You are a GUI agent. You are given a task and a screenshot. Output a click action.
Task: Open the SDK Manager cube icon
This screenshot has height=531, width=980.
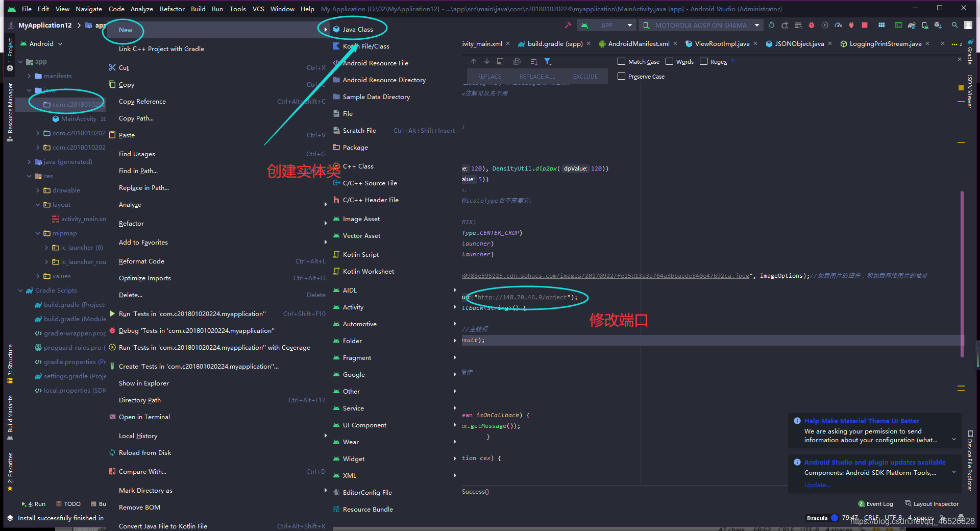coord(938,25)
